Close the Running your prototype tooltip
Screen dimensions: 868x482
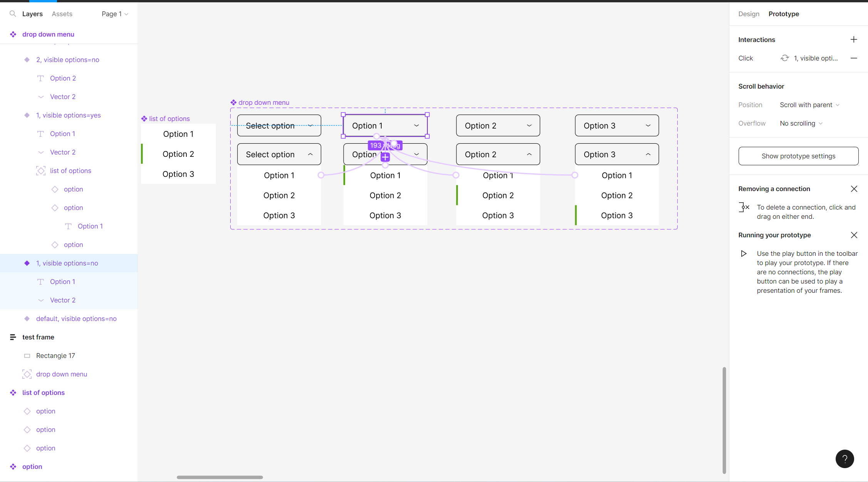point(853,235)
